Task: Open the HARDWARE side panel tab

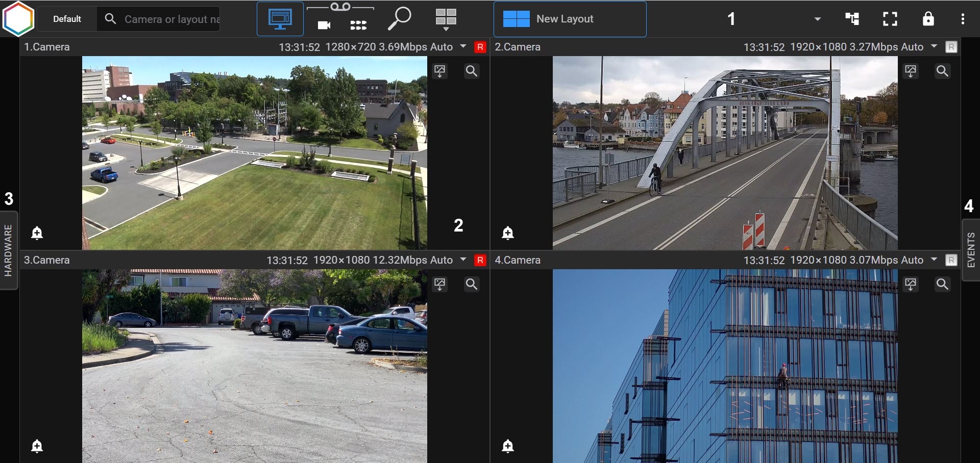Action: pyautogui.click(x=9, y=250)
